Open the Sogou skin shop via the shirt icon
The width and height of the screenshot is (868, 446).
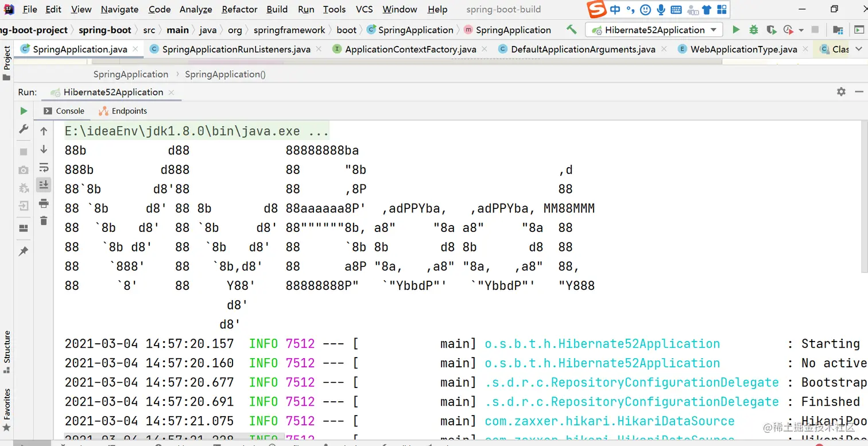707,10
